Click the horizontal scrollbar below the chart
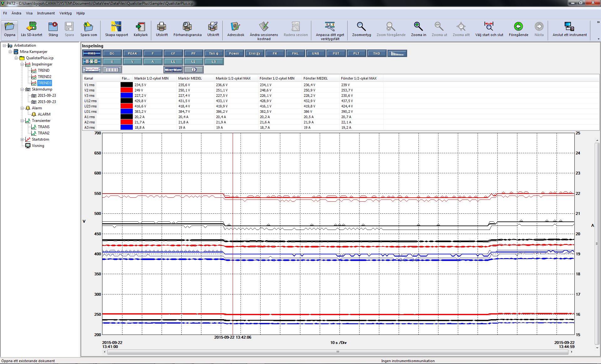Screen dimensions: 601x364 point(338,352)
